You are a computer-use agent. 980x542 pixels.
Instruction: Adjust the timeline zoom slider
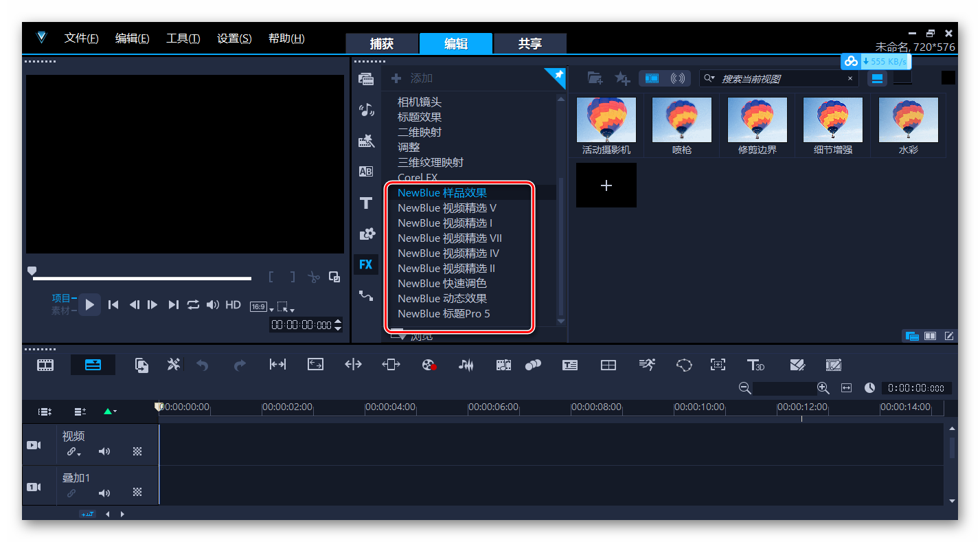click(784, 388)
